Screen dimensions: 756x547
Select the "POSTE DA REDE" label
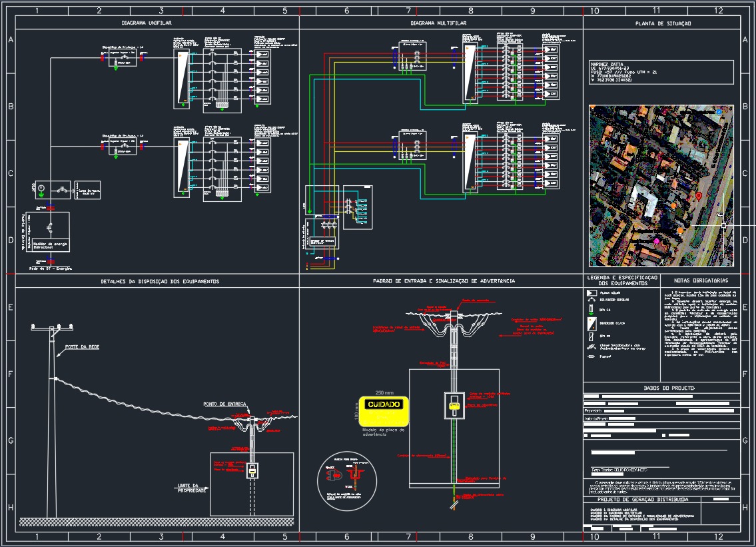point(82,347)
